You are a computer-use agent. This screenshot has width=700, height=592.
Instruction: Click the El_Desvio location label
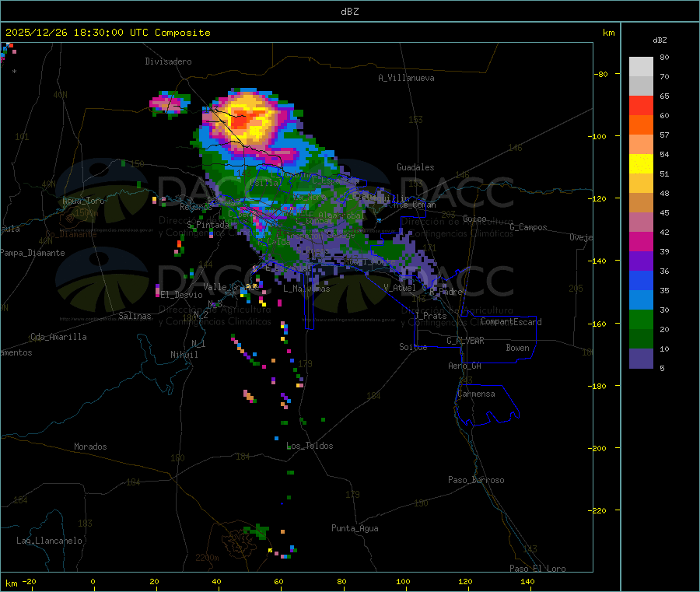[181, 295]
